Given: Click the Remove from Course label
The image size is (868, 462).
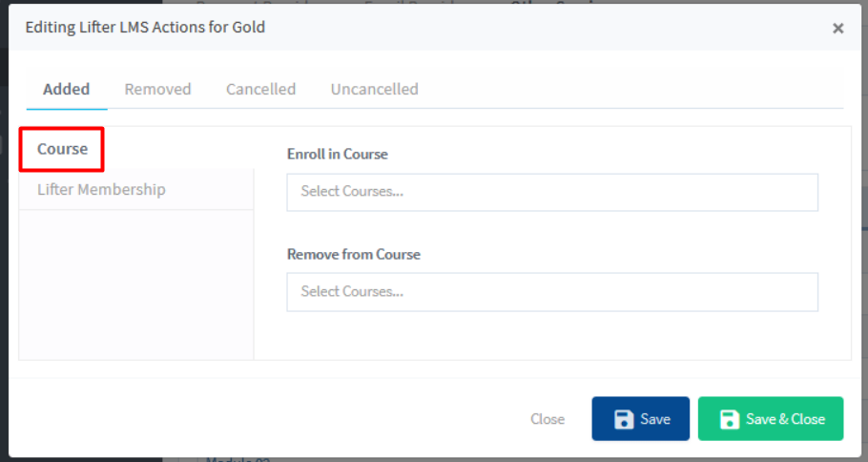Looking at the screenshot, I should [353, 254].
